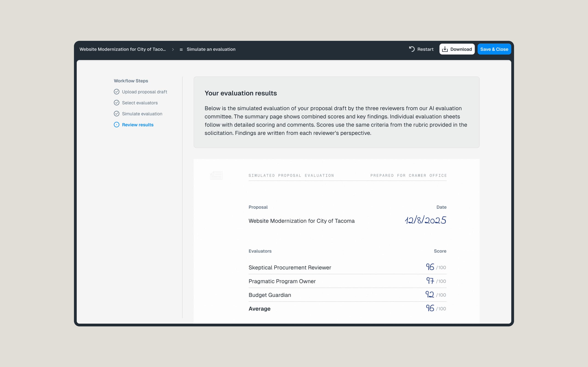Click the blue circle icon beside Review results
The height and width of the screenshot is (367, 588).
click(x=117, y=125)
